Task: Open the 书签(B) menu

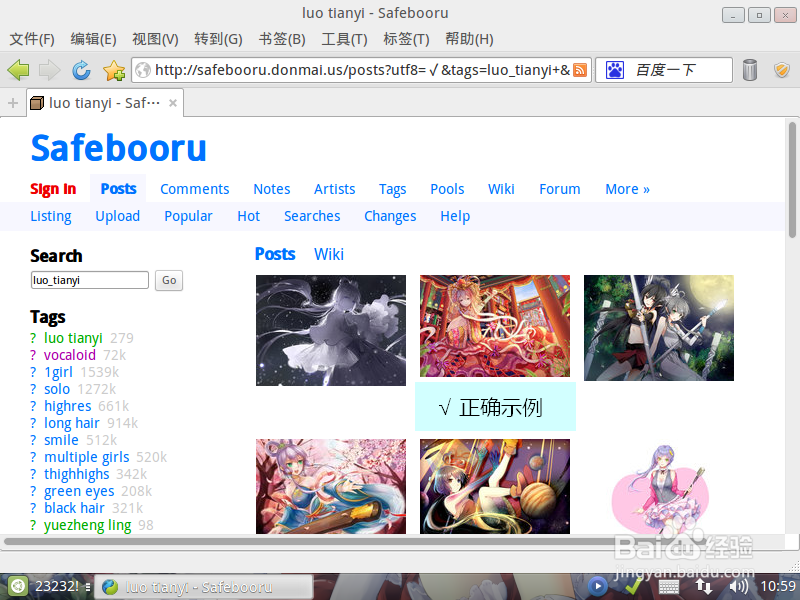Action: 282,39
